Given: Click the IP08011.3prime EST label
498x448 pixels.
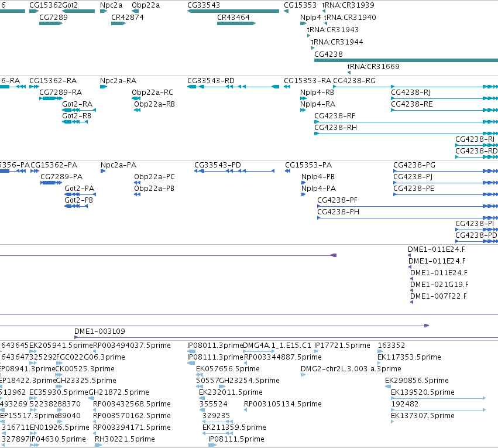Looking at the screenshot, I should (x=215, y=346).
